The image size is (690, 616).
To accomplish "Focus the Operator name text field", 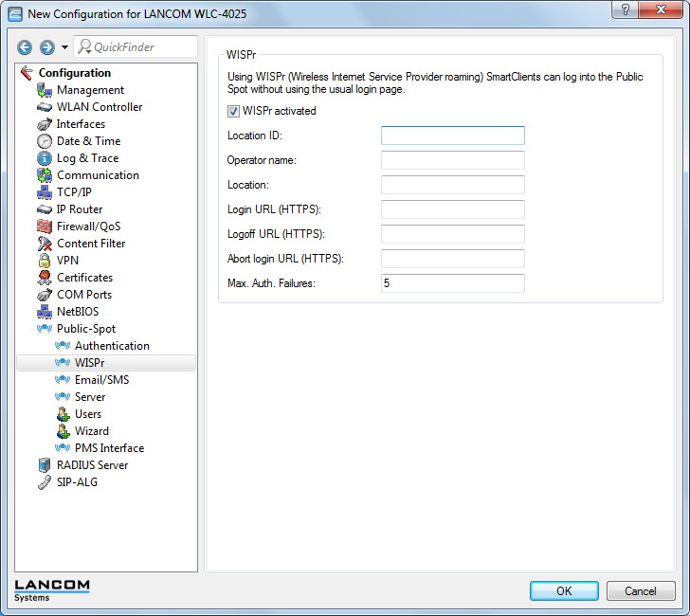I will [452, 160].
